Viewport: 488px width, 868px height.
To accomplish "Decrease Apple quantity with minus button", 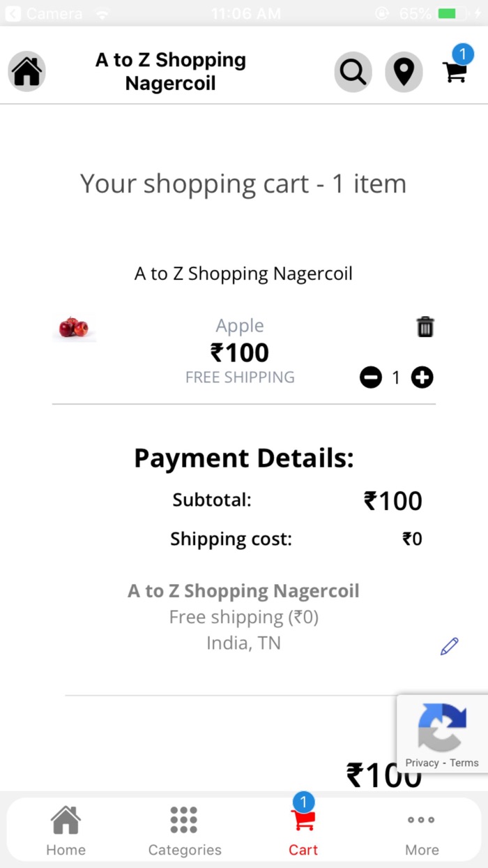I will 372,377.
